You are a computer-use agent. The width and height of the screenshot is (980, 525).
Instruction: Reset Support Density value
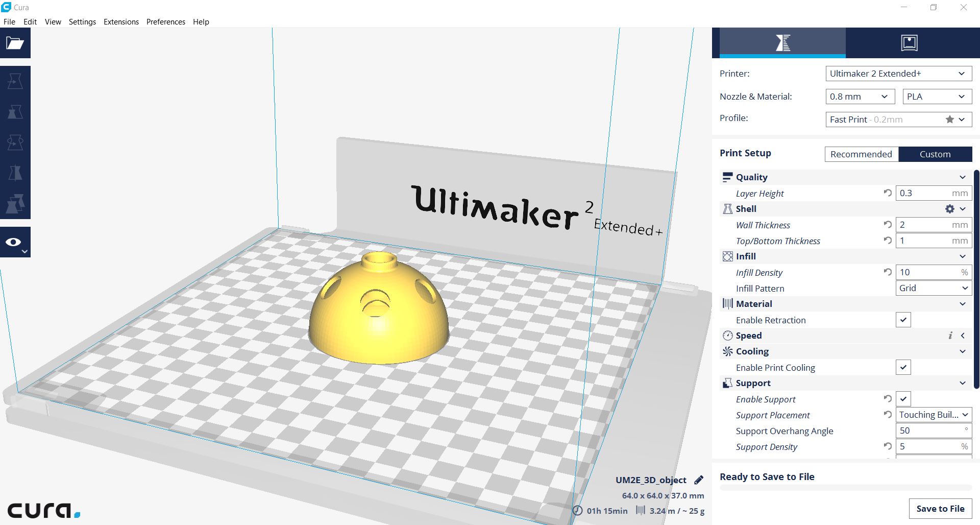click(x=888, y=446)
